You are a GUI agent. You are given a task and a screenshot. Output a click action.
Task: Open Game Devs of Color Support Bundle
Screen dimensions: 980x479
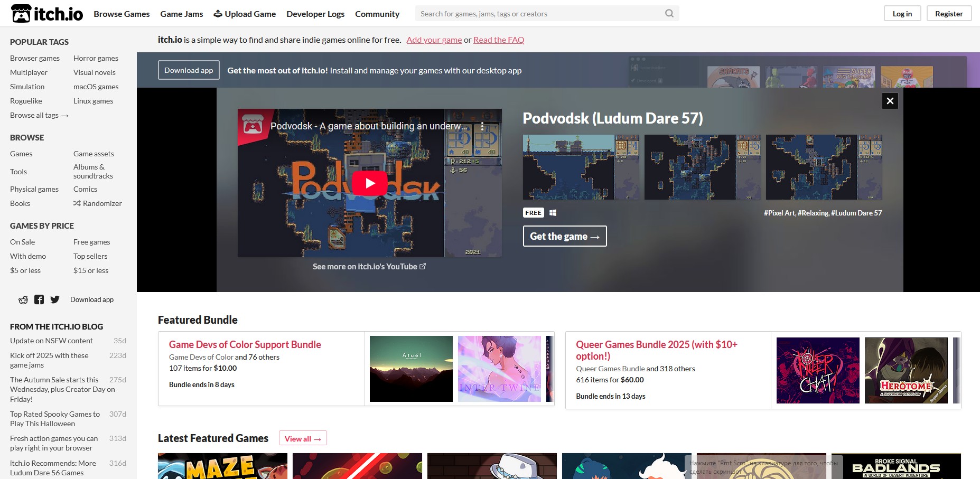point(245,344)
